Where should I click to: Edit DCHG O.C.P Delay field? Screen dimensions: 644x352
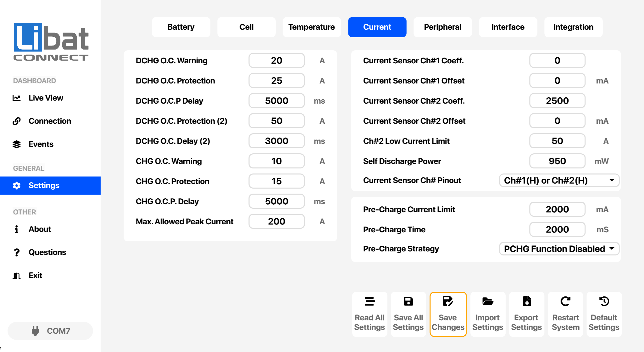click(x=276, y=101)
